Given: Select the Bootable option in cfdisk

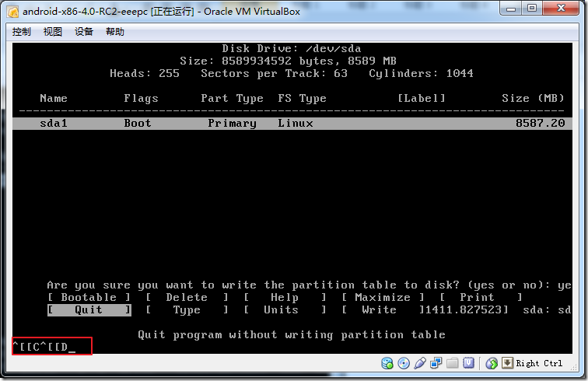Looking at the screenshot, I should click(89, 297).
